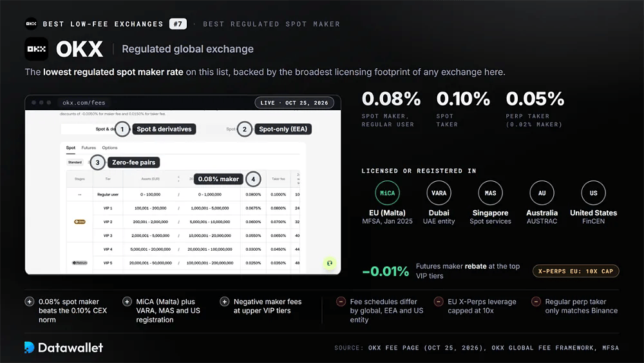Click the LIVE · OCT 25, 2026 badge
Image resolution: width=644 pixels, height=363 pixels.
(x=294, y=103)
